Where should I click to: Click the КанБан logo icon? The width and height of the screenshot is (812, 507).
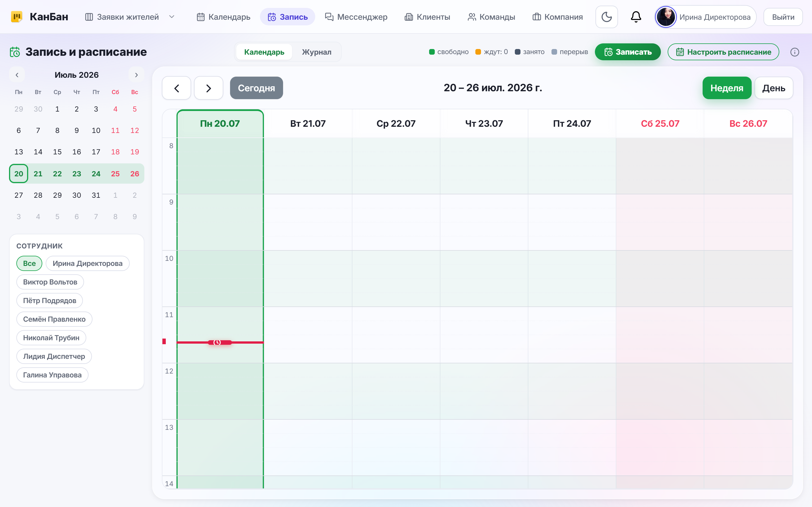[16, 17]
